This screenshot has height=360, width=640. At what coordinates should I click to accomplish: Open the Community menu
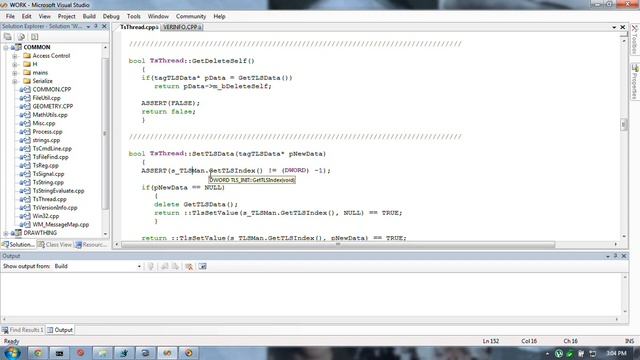191,16
